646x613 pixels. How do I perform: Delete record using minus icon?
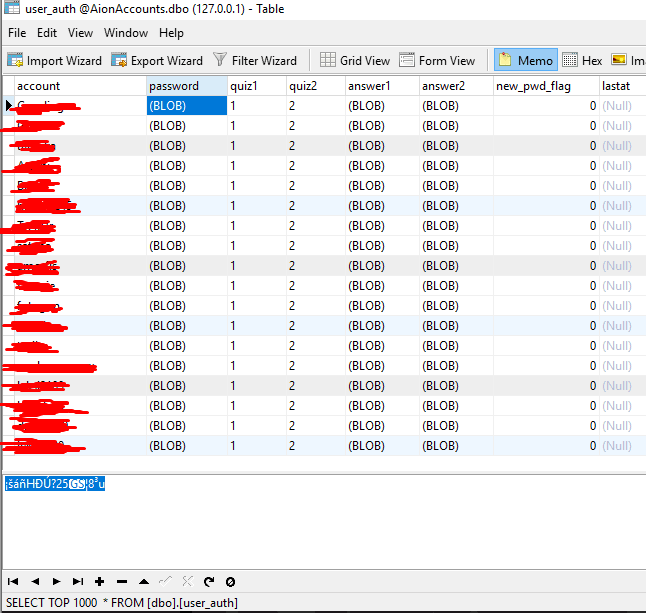pyautogui.click(x=122, y=581)
